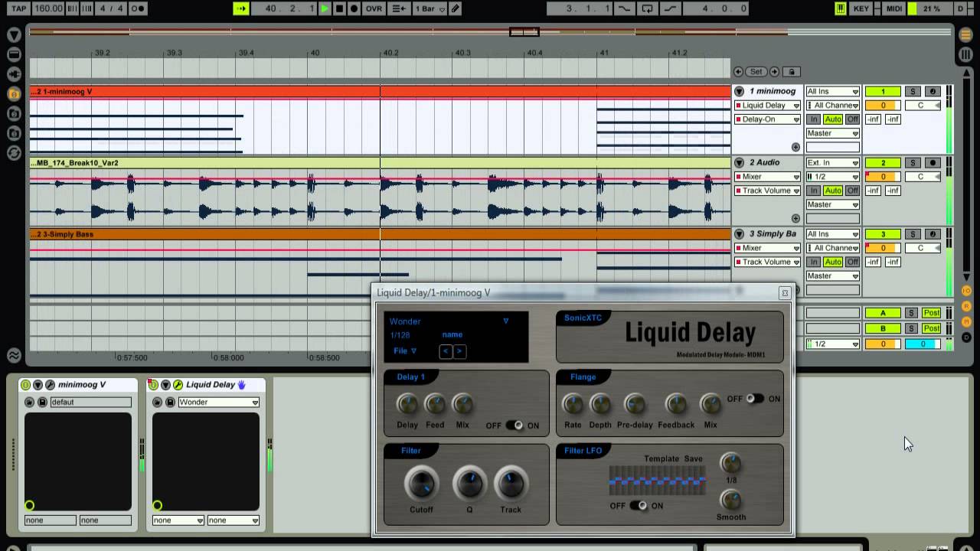
Task: Toggle the minimoog V device activator
Action: [x=25, y=385]
